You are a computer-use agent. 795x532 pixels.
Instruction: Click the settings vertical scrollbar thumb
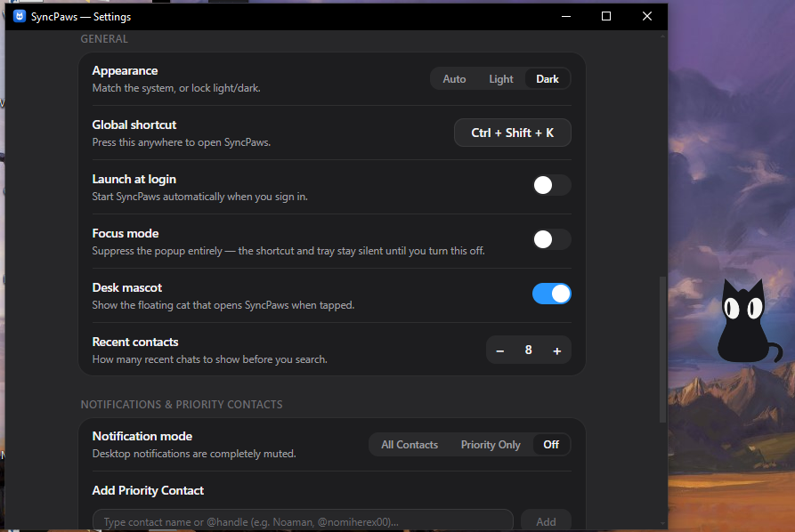pos(662,349)
